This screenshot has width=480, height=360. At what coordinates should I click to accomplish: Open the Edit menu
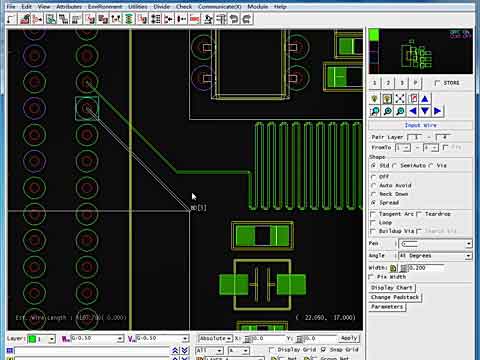click(x=27, y=7)
